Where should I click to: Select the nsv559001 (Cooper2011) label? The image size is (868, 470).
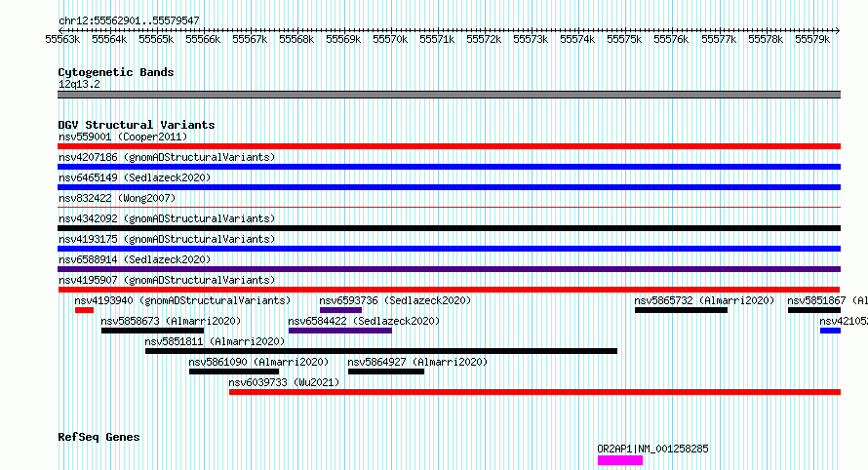[x=123, y=137]
